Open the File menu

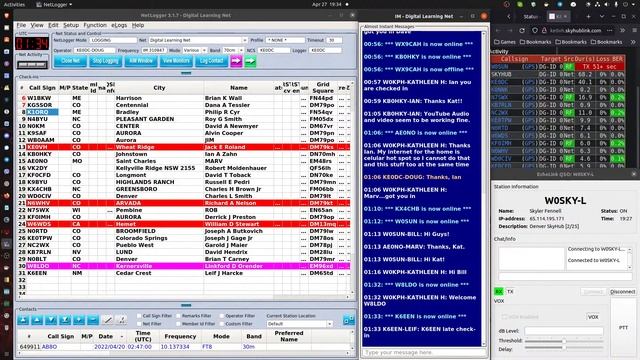[21, 25]
